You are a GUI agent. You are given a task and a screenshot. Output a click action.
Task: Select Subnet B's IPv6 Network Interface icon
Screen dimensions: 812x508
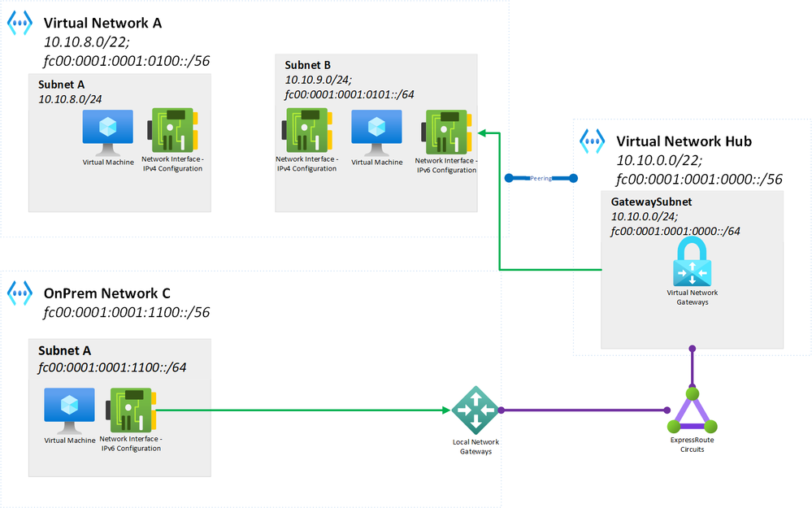(446, 132)
